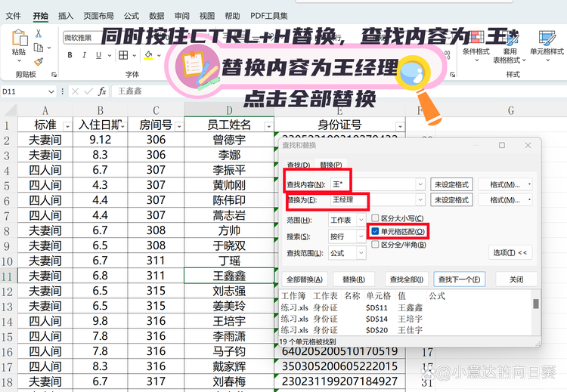Switch to 视图 (View) ribbon tab
567x392 pixels.
point(207,16)
